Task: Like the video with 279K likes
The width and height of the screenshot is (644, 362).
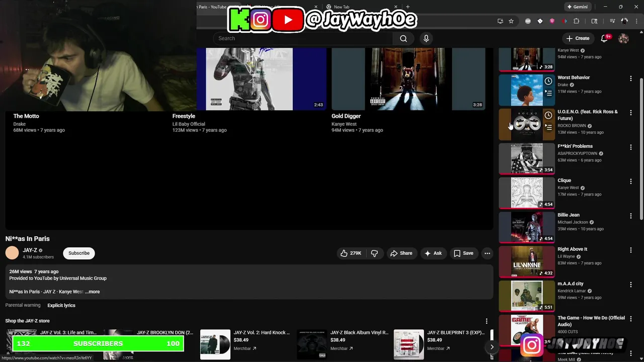Action: click(351, 253)
